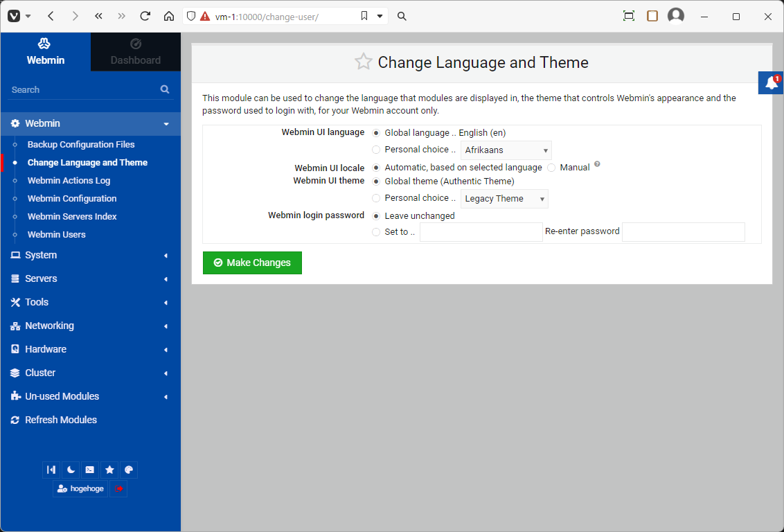Toggle night mode moon icon
This screenshot has width=784, height=532.
click(x=71, y=470)
